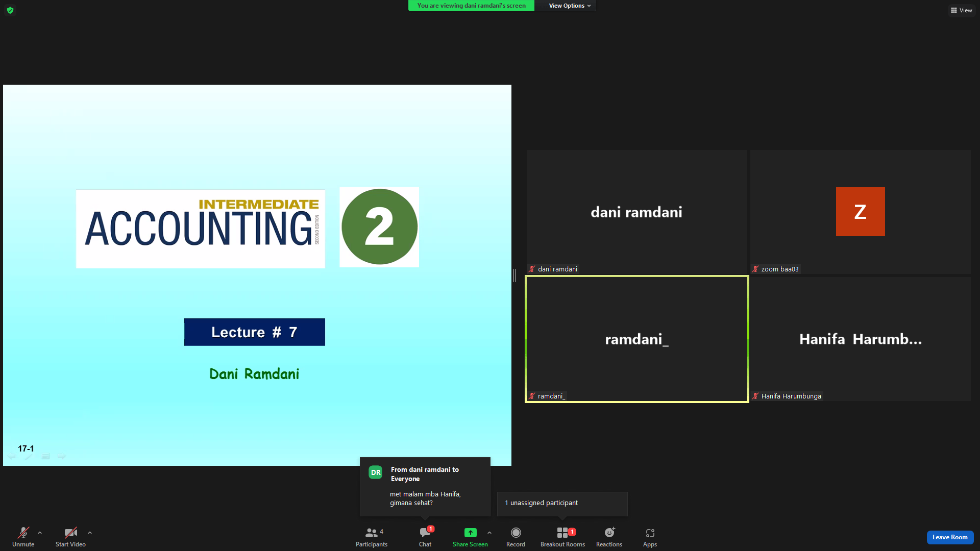Click previous slide arrow on shared slide
The height and width of the screenshot is (551, 980).
click(x=11, y=456)
